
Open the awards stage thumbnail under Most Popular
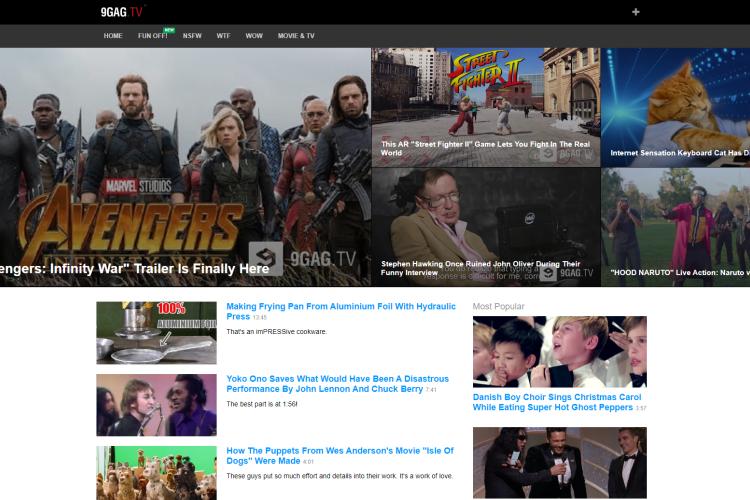click(560, 463)
